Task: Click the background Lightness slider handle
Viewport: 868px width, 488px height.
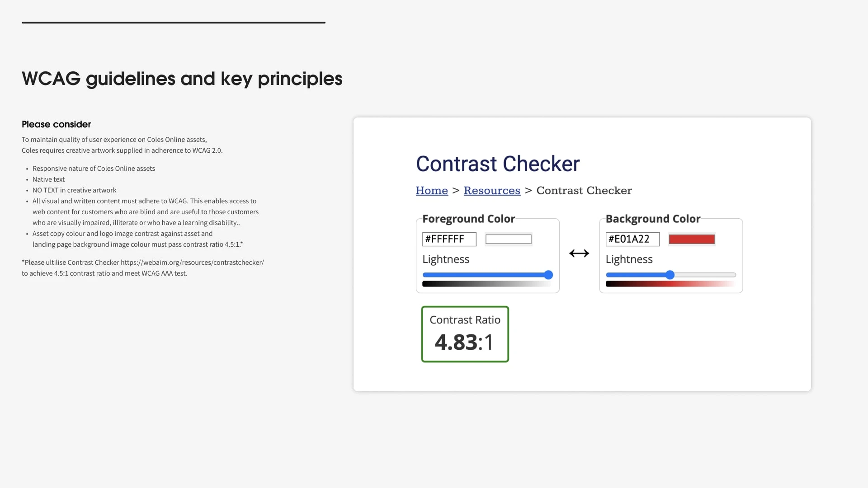Action: tap(670, 275)
